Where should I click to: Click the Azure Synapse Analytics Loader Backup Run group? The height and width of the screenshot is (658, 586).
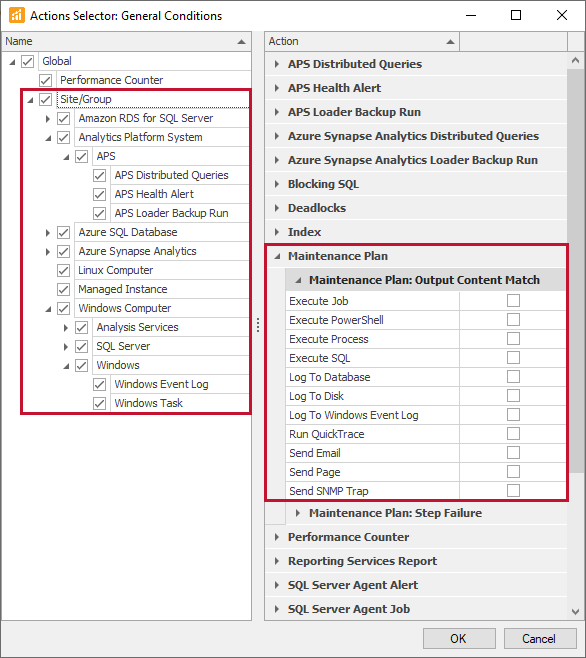[x=413, y=160]
